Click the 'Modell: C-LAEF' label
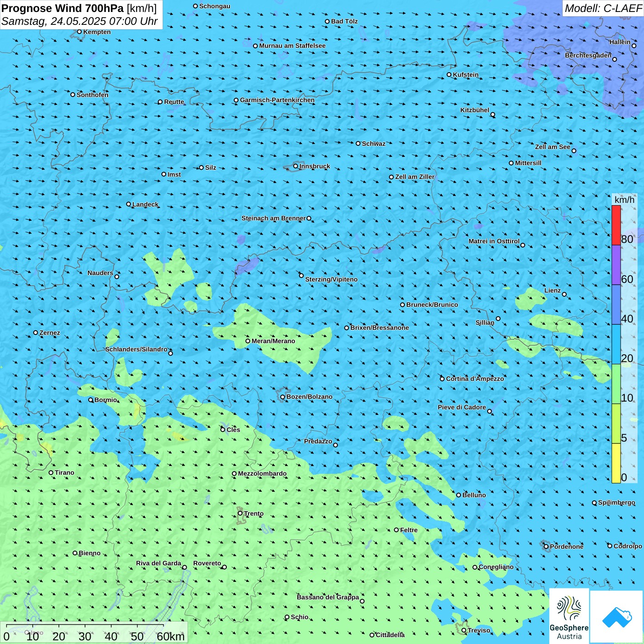Image resolution: width=644 pixels, height=644 pixels. pyautogui.click(x=603, y=8)
